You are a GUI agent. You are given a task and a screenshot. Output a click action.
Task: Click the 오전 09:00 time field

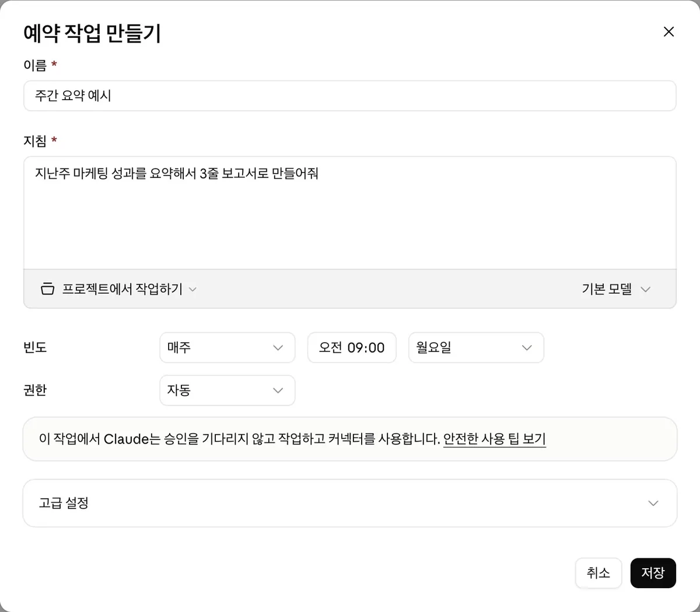point(352,347)
